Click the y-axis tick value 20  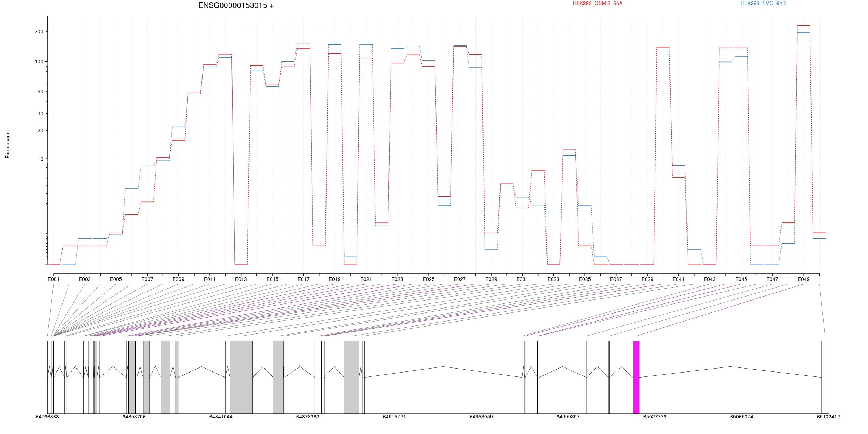point(40,131)
